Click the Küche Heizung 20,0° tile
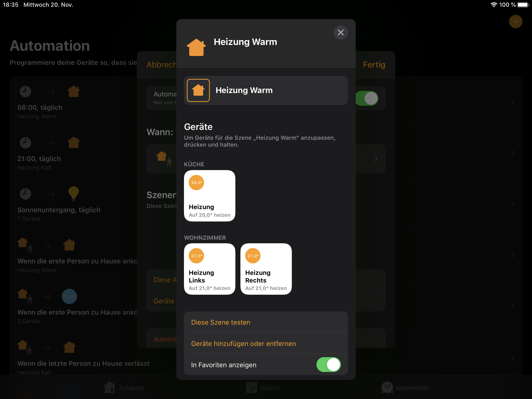 tap(210, 196)
